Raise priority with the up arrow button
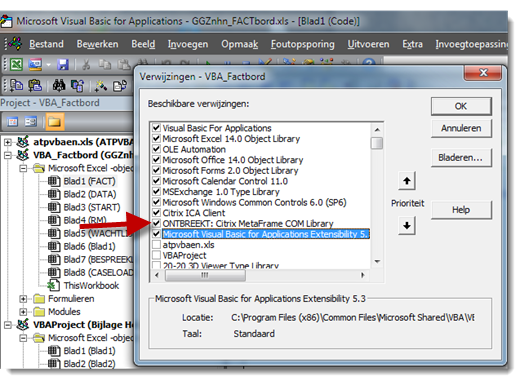 407,181
